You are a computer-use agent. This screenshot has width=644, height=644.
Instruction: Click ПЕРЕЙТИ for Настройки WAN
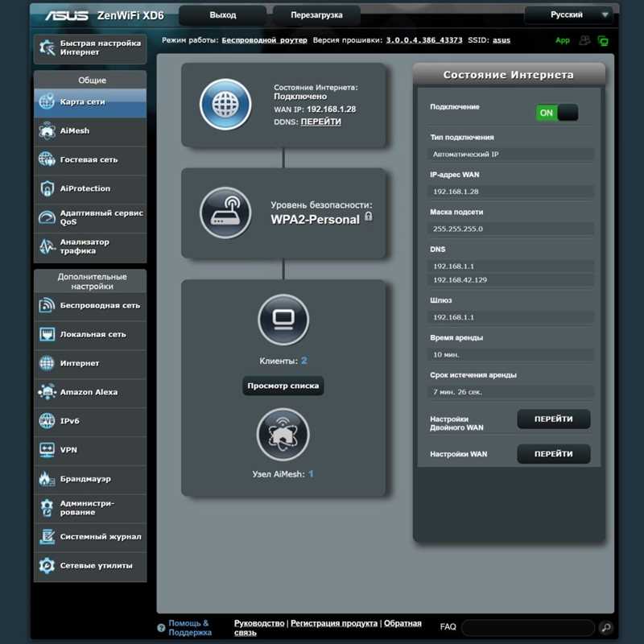pyautogui.click(x=553, y=454)
